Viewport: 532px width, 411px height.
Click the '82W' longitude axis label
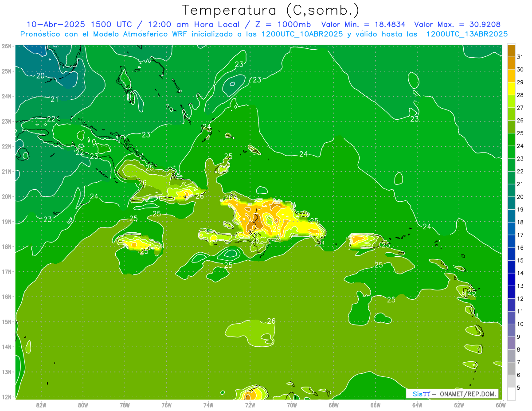[41, 404]
